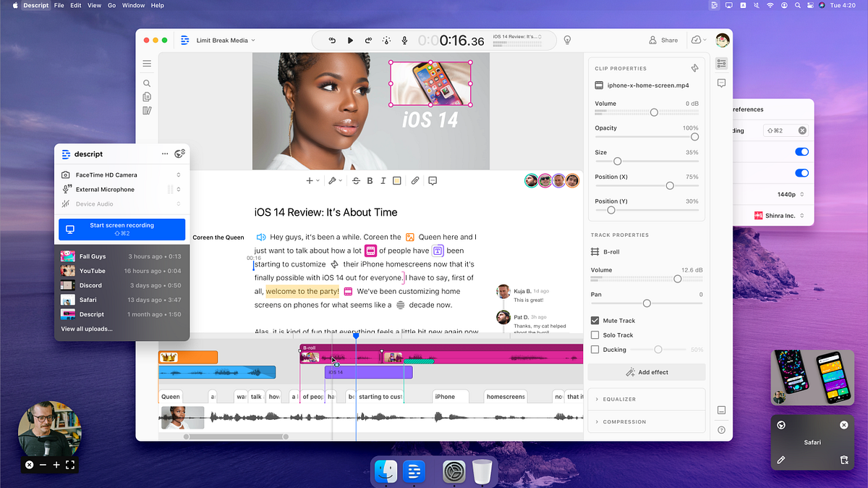Click the highlight tool in the editor toolbar

pos(396,180)
